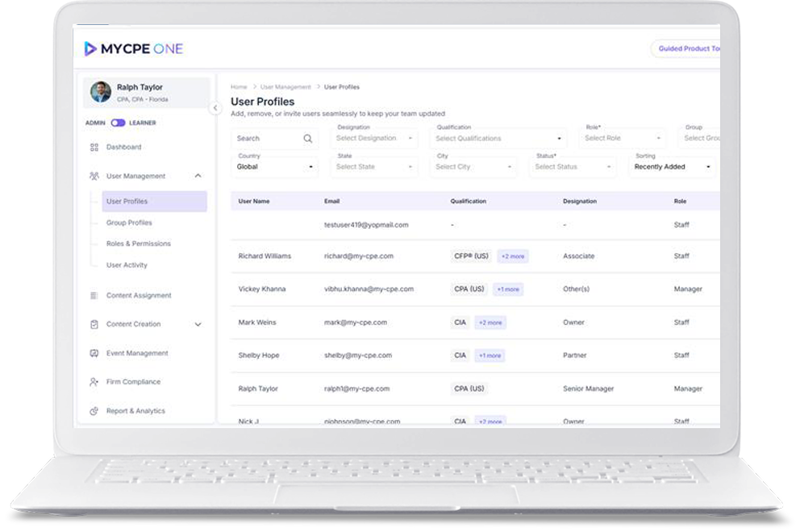Select Richard Williams user name
800x532 pixels.
tap(265, 256)
